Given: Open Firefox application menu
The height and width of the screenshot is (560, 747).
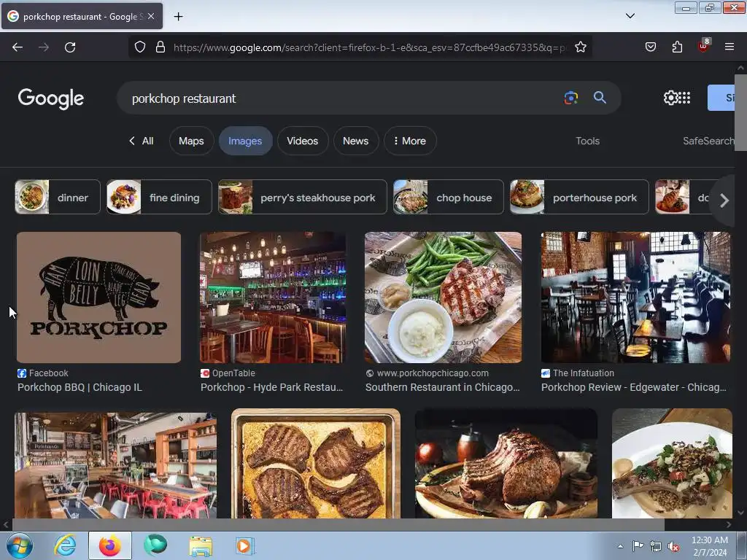Looking at the screenshot, I should [729, 47].
